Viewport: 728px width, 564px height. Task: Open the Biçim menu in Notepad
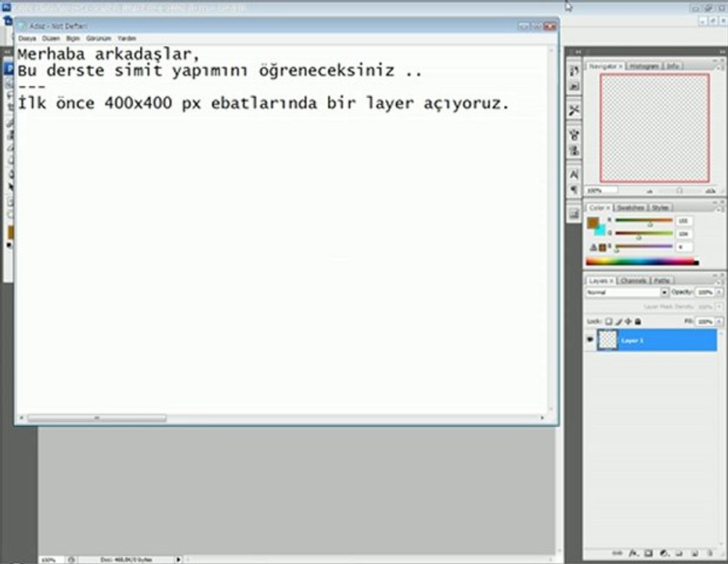point(73,38)
